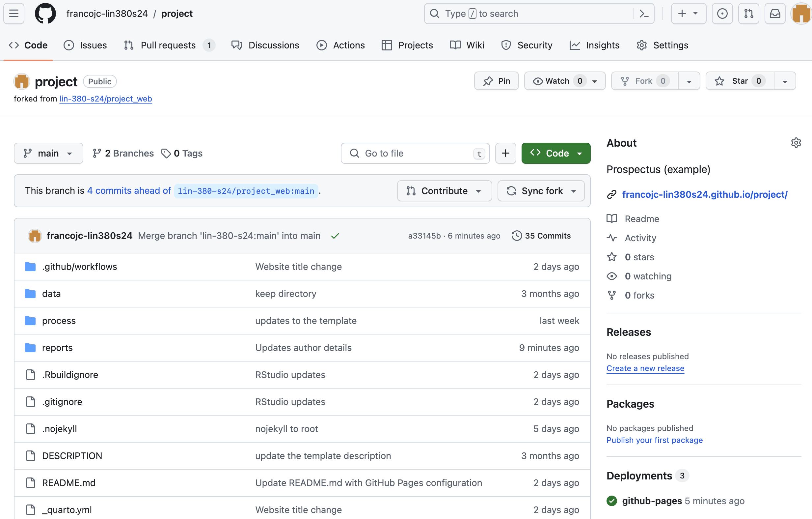
Task: Switch to the Actions tab
Action: click(x=340, y=45)
